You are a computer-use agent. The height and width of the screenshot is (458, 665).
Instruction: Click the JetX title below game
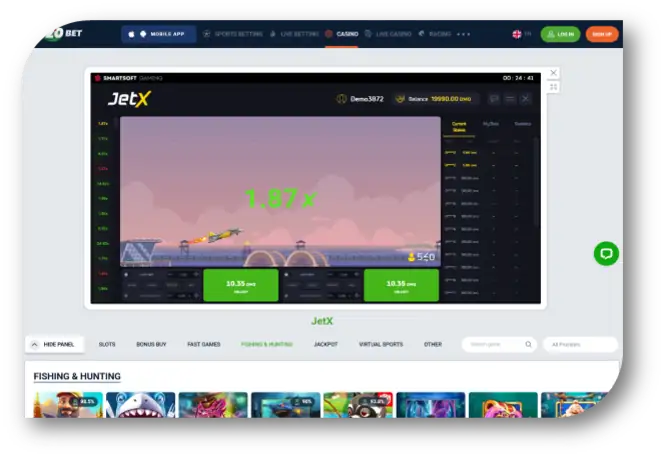(x=322, y=321)
